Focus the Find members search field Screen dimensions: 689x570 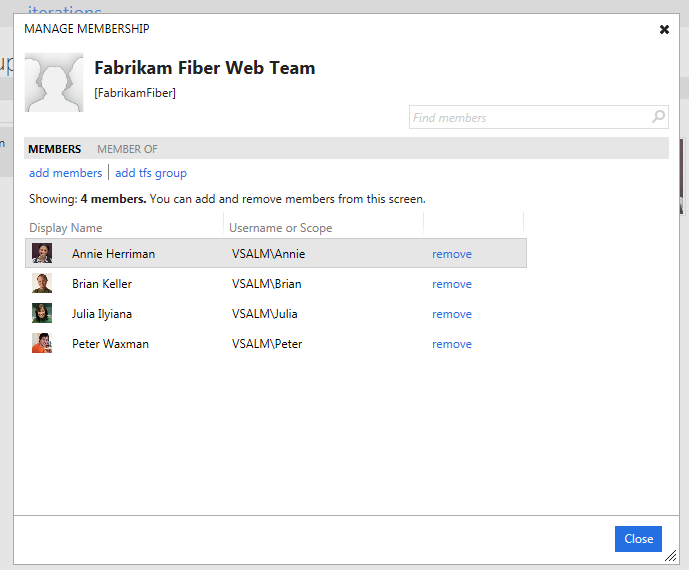tap(528, 117)
